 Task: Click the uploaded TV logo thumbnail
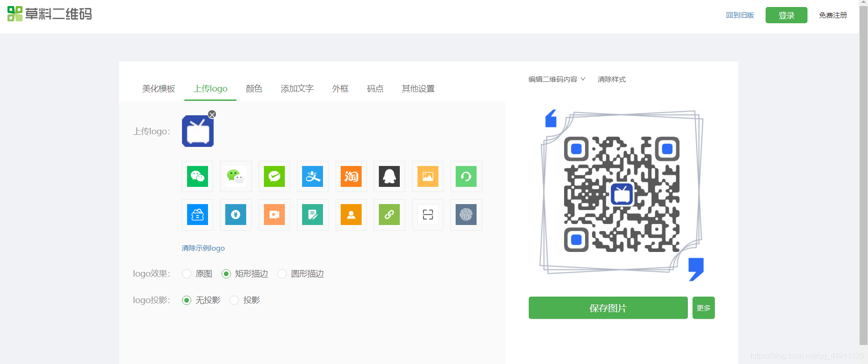(198, 131)
